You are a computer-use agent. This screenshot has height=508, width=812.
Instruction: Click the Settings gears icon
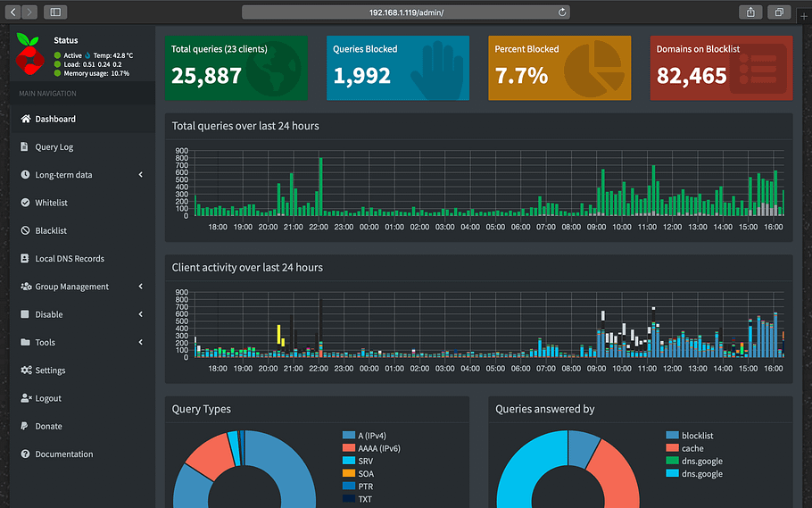(x=26, y=371)
